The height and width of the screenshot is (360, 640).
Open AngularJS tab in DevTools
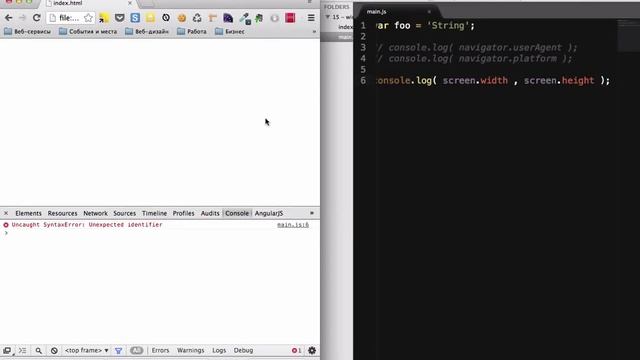coord(269,213)
